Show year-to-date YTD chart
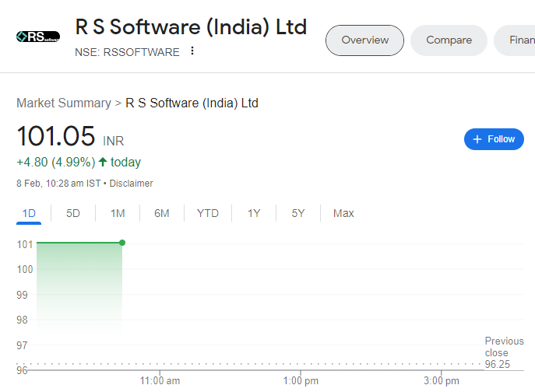Image resolution: width=535 pixels, height=392 pixels. [x=207, y=213]
